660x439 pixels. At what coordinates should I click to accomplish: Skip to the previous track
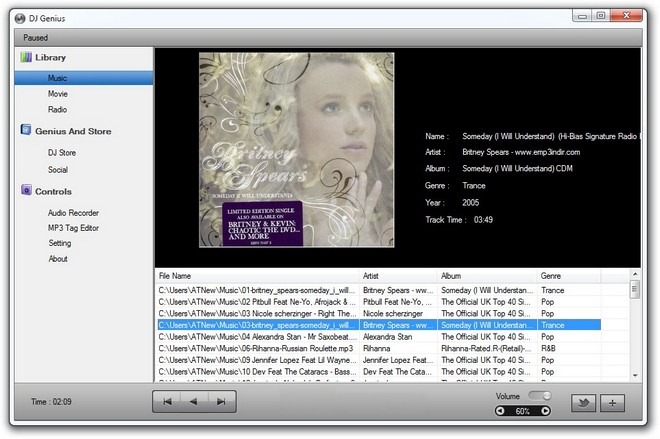pyautogui.click(x=167, y=402)
